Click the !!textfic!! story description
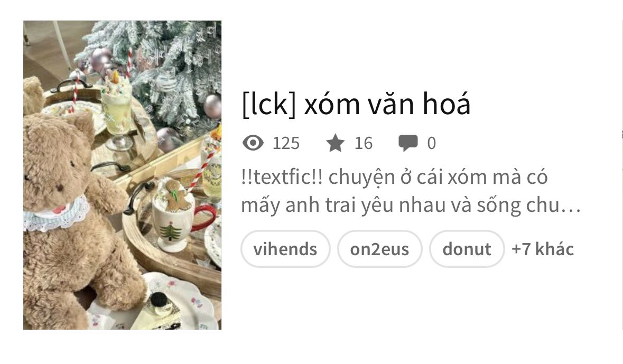The height and width of the screenshot is (364, 623). [x=411, y=191]
